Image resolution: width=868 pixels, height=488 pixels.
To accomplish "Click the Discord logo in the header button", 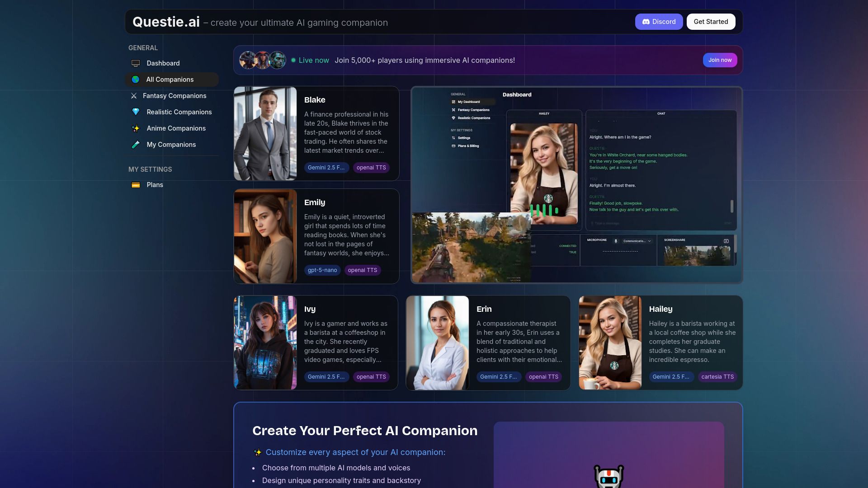I will (646, 21).
